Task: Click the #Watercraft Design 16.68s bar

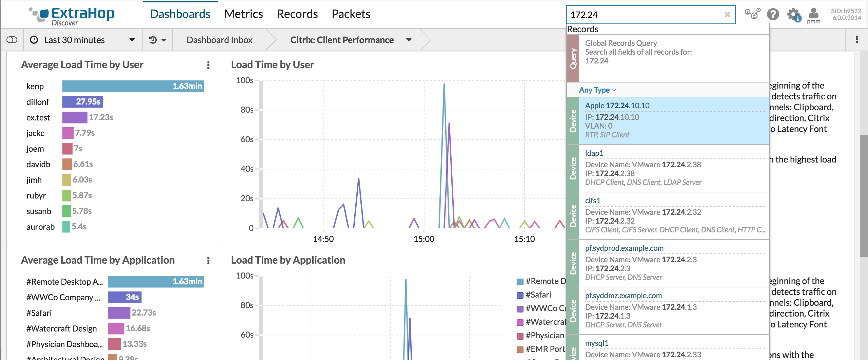Action: click(116, 328)
